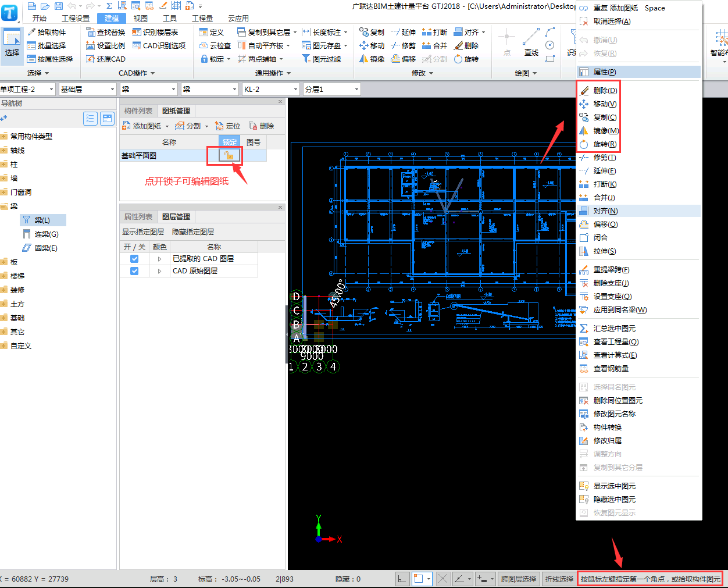
Task: Click 显示指定图层 show layer button
Action: click(143, 231)
